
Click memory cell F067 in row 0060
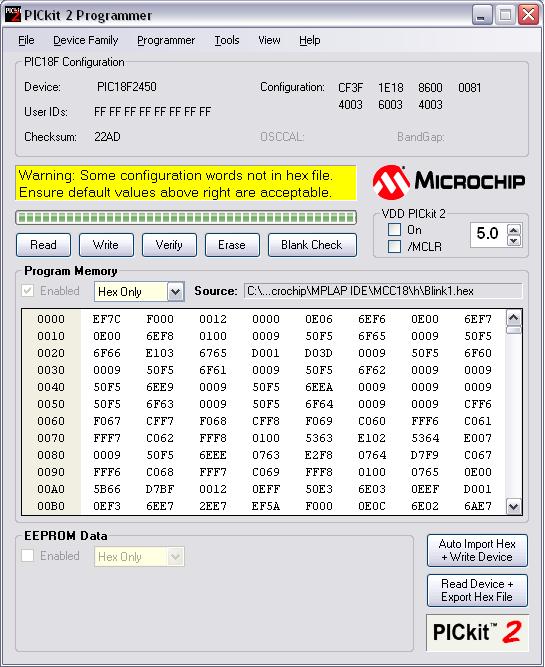107,421
